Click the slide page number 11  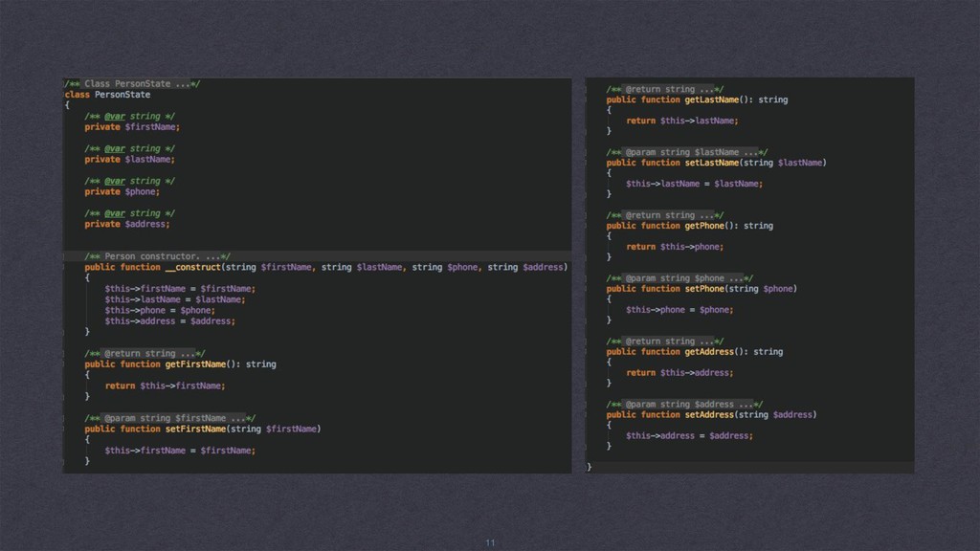click(490, 543)
